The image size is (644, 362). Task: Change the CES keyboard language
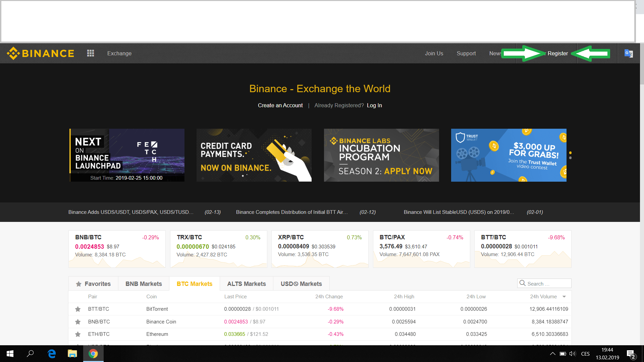pyautogui.click(x=585, y=354)
